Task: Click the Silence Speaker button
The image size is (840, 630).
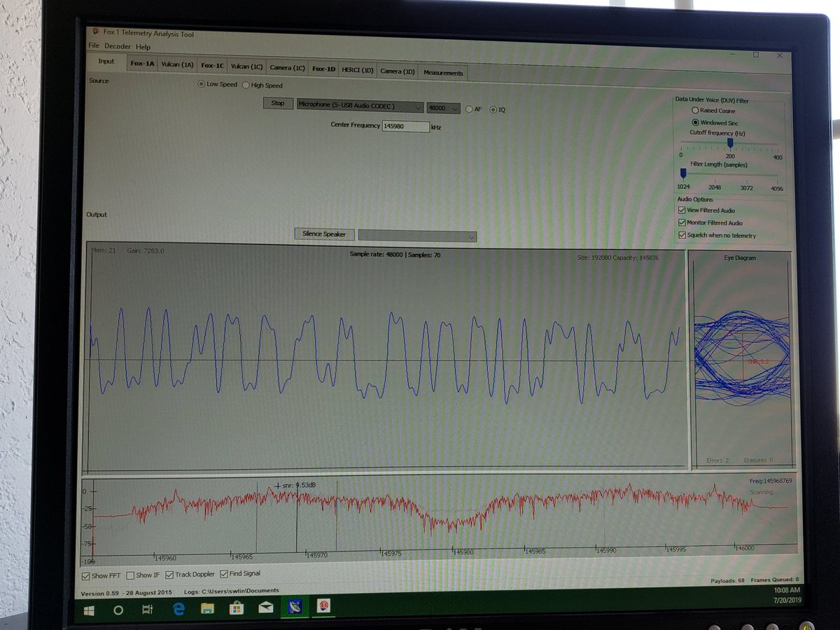Action: pyautogui.click(x=324, y=234)
